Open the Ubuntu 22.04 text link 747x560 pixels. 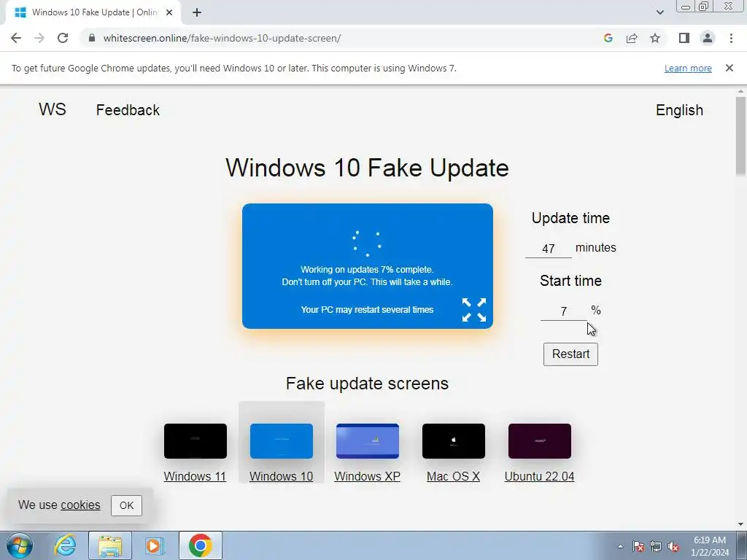tap(539, 476)
